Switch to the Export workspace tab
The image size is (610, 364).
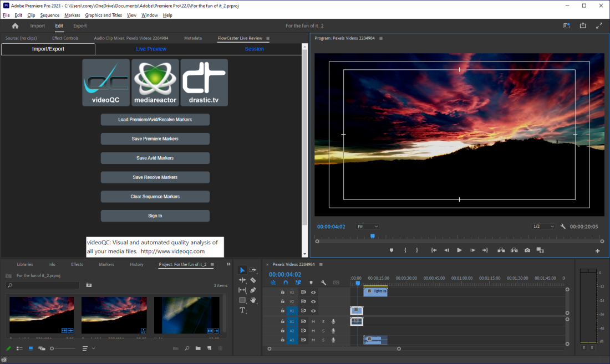point(80,25)
